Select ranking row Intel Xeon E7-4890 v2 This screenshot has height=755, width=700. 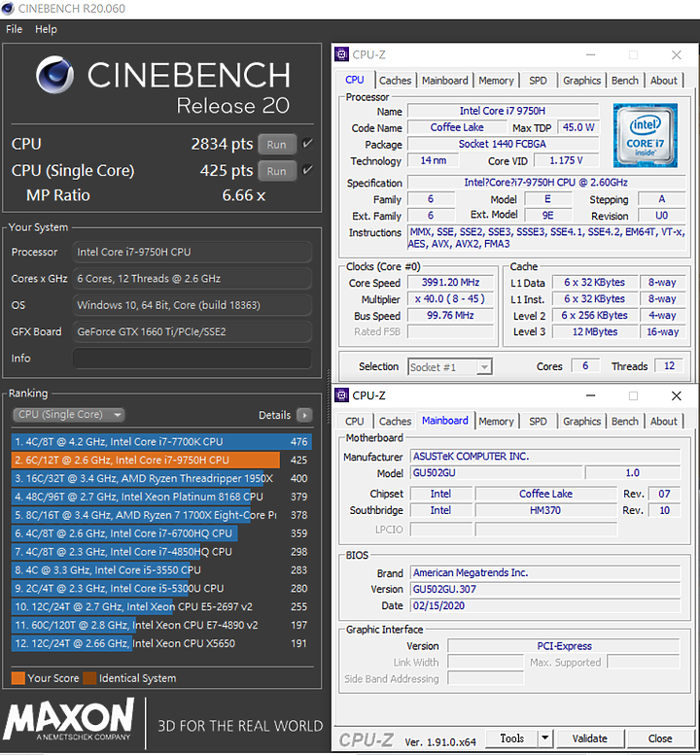point(161,625)
